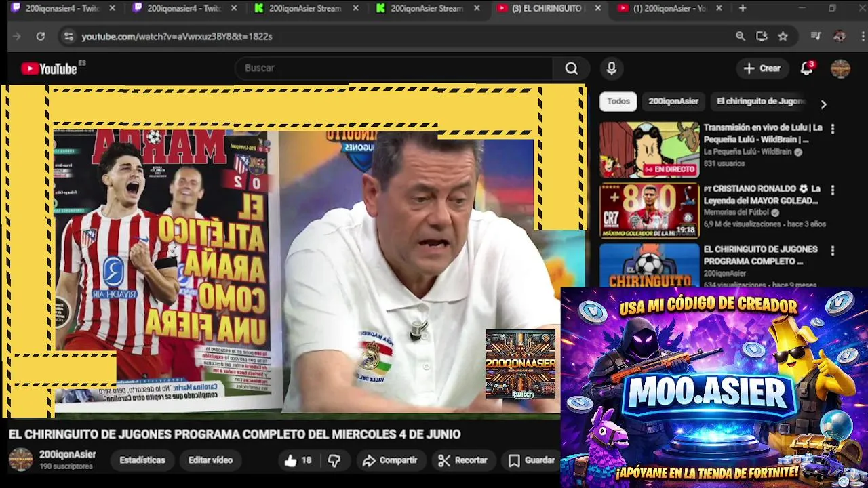Close the EL CHIRINGUITO YouTube tab
The image size is (868, 488).
pyautogui.click(x=597, y=8)
